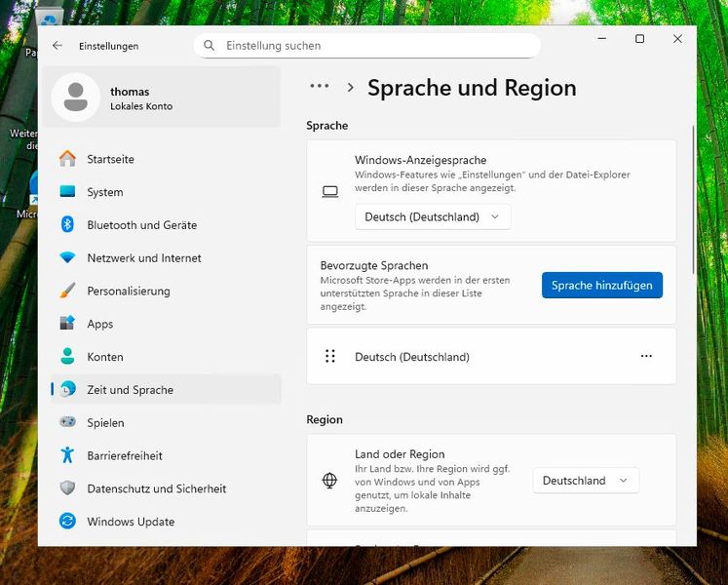The image size is (728, 585).
Task: Click the Personalisierung paintbrush icon
Action: 67,291
